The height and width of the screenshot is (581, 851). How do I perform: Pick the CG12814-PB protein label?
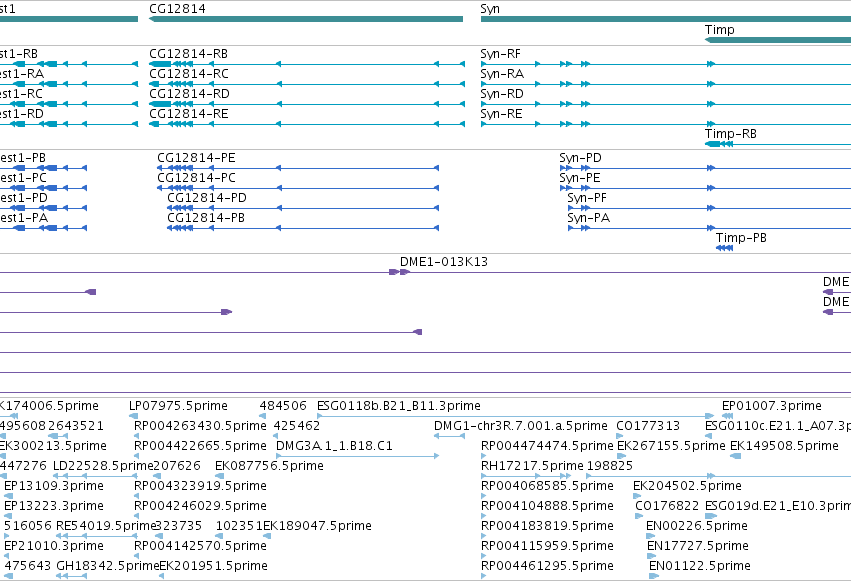point(206,218)
